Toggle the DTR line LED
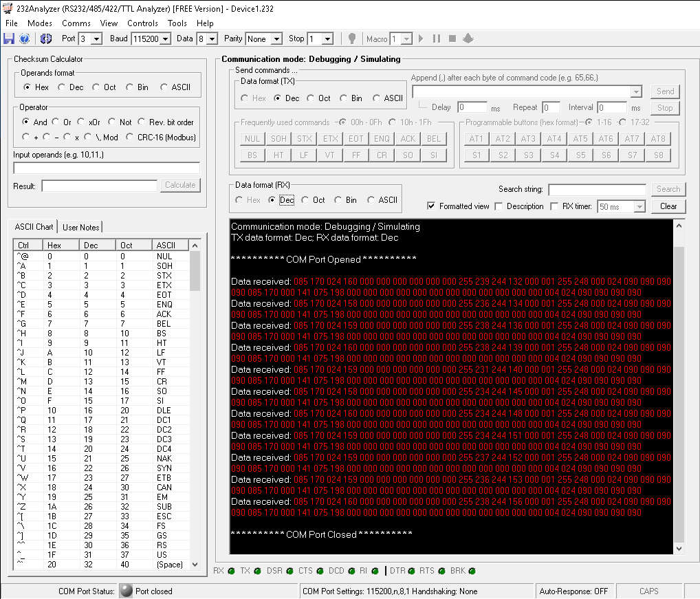Image resolution: width=700 pixels, height=599 pixels. point(412,571)
